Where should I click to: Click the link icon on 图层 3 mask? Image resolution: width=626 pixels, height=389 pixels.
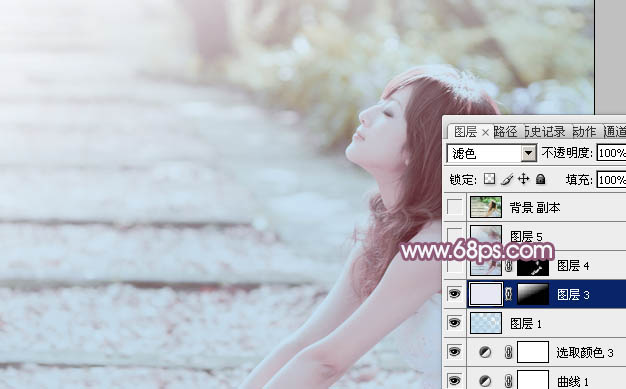point(508,294)
